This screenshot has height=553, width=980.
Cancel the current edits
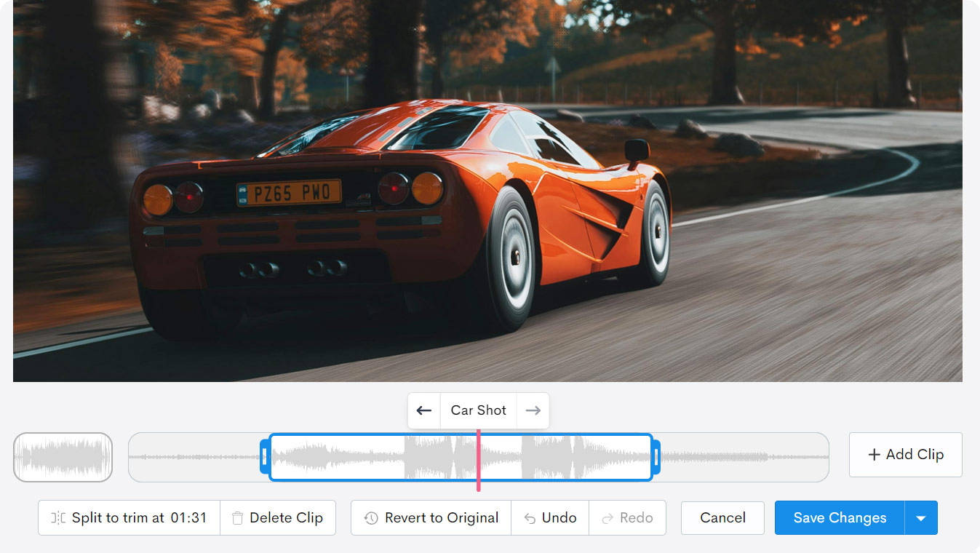click(x=722, y=517)
